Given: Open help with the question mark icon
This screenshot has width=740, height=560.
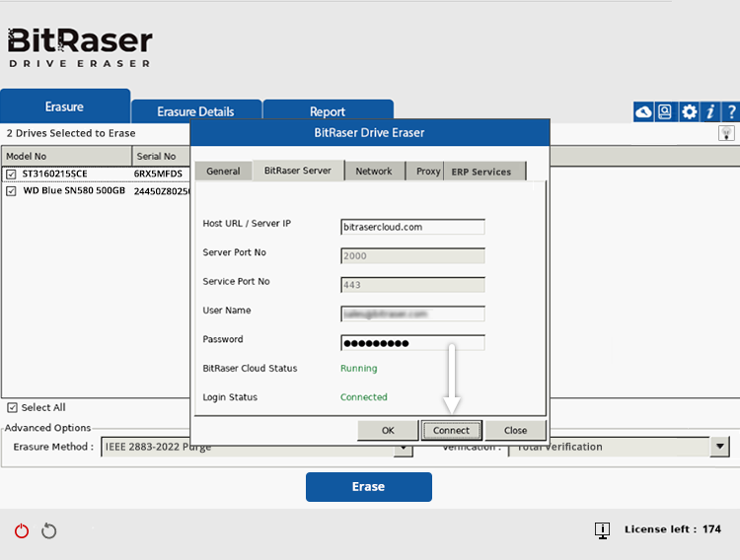Looking at the screenshot, I should tap(730, 112).
